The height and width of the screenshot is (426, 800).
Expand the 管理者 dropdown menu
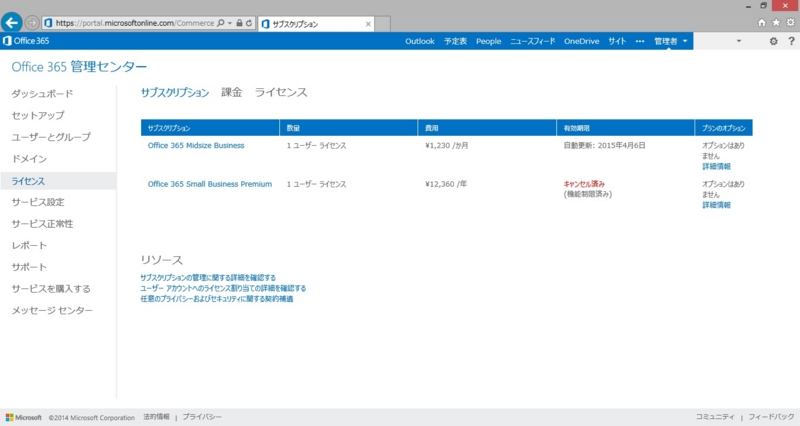[x=671, y=41]
